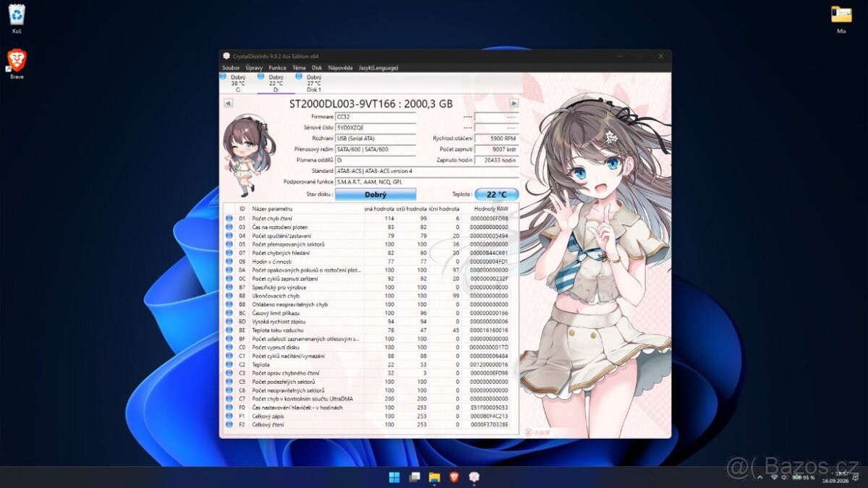Image resolution: width=868 pixels, height=488 pixels.
Task: Click status icon for 07 Počet chybných hledání
Action: (229, 253)
